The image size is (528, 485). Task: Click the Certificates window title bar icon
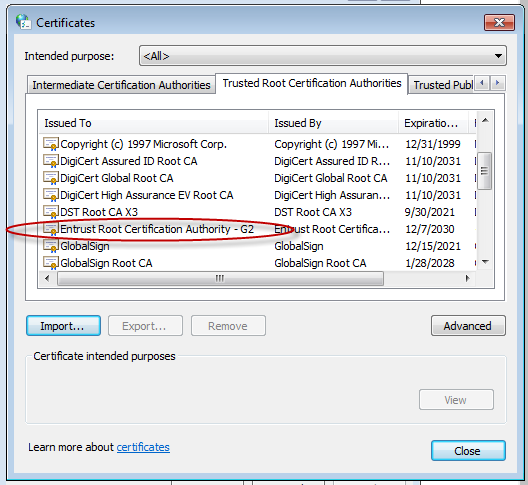tap(24, 22)
